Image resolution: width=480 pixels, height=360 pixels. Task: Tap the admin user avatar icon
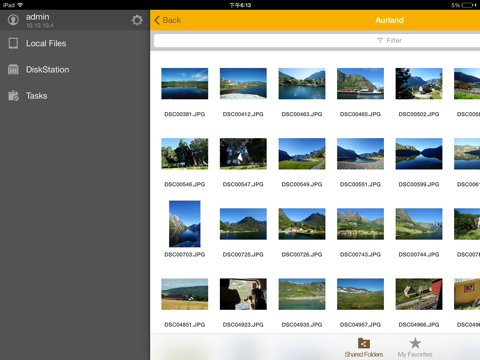13,20
